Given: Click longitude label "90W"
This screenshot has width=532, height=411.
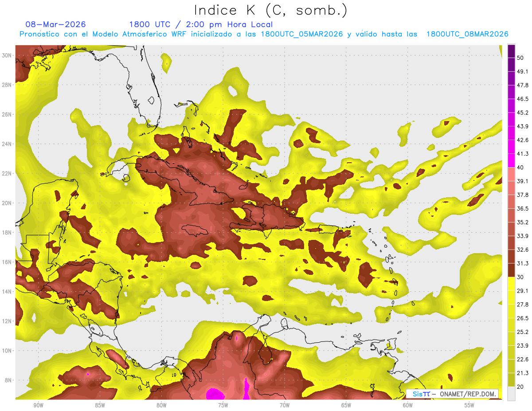Looking at the screenshot, I should (x=38, y=406).
